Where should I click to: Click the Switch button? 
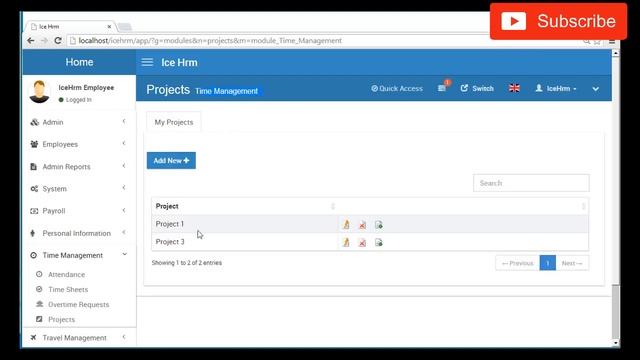(x=477, y=88)
